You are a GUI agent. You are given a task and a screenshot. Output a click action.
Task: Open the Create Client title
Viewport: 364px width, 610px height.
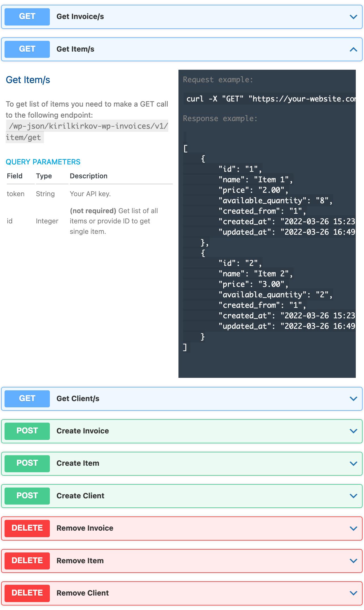point(80,496)
